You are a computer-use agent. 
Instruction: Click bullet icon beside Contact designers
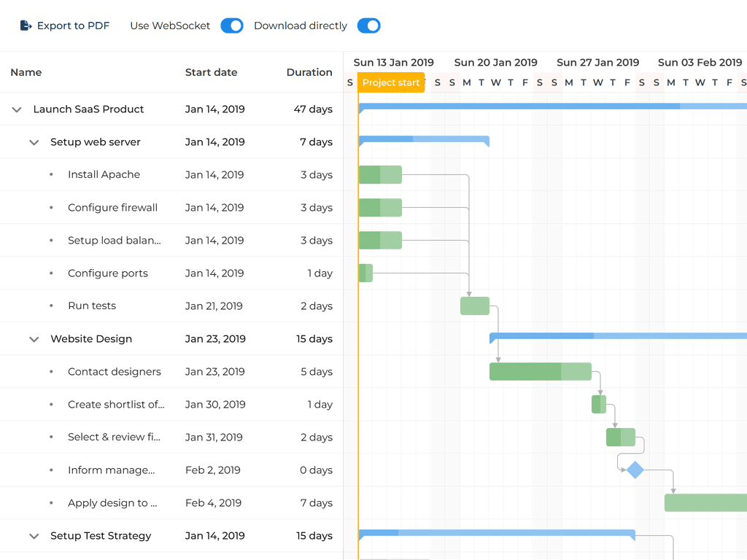tap(51, 372)
